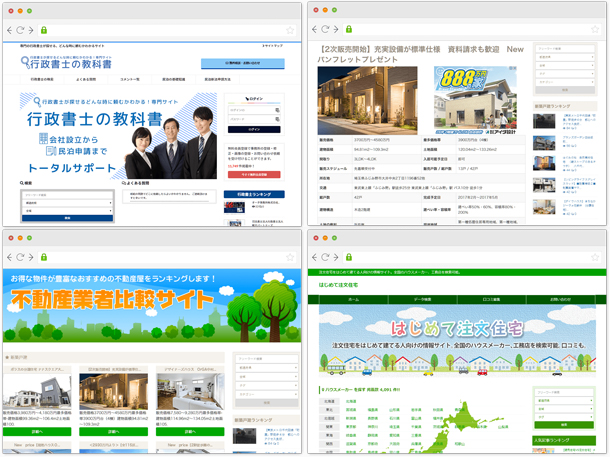Go forward in the はじめて注文住宅 window

(x=336, y=257)
